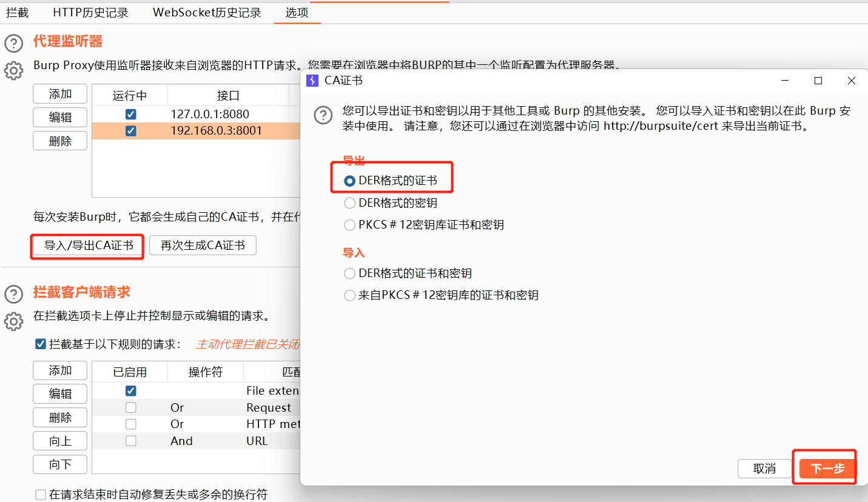
Task: Click the 接口 column header
Action: [228, 96]
